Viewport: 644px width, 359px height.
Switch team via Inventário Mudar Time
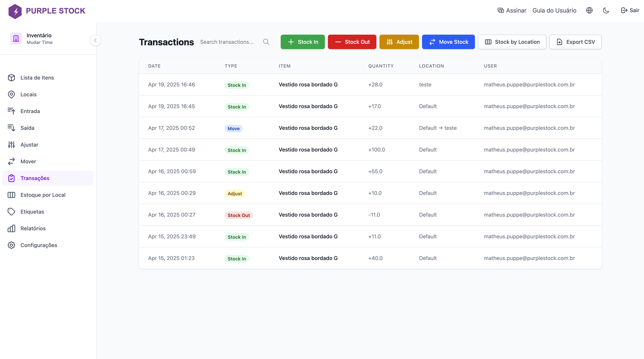click(39, 39)
